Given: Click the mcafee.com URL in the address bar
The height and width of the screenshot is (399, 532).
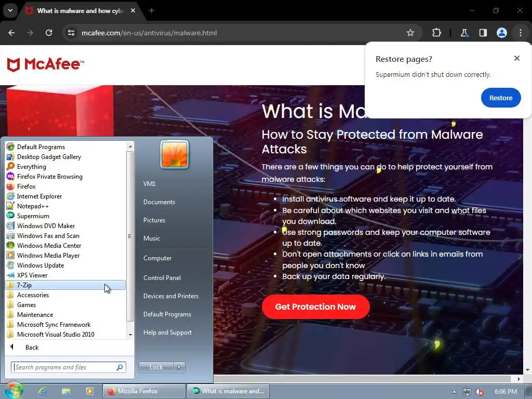Looking at the screenshot, I should click(149, 33).
